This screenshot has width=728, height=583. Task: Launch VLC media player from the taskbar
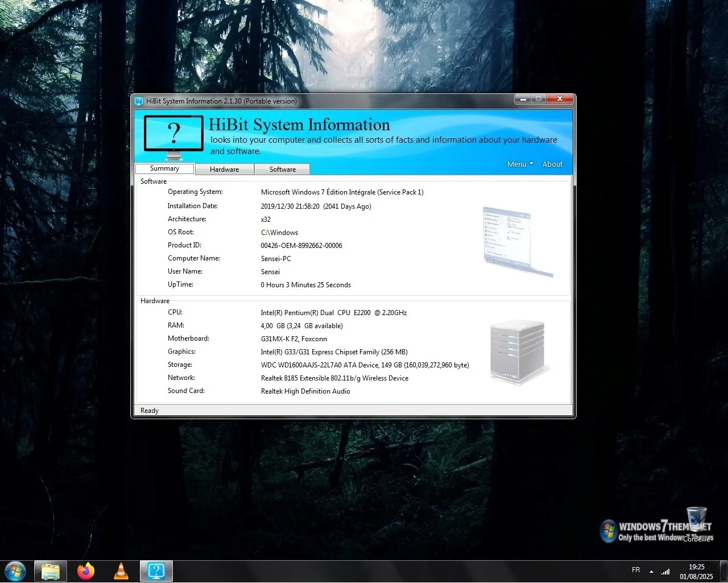[121, 570]
